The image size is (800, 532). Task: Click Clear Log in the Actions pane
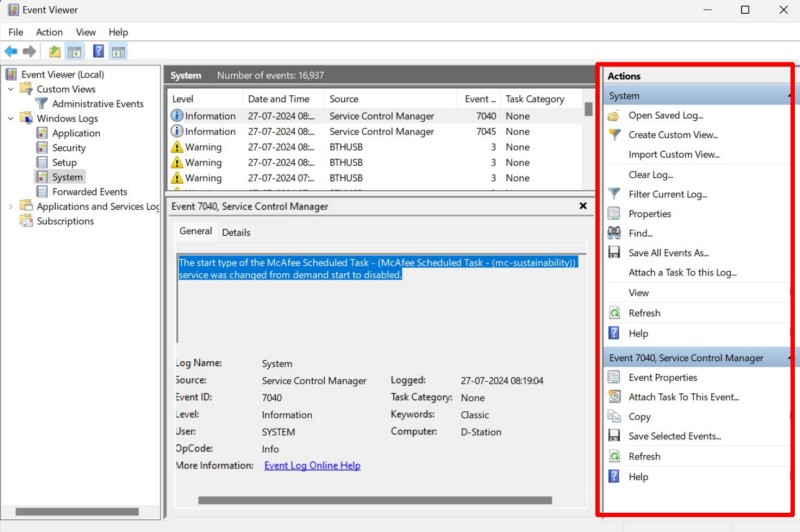coord(650,174)
